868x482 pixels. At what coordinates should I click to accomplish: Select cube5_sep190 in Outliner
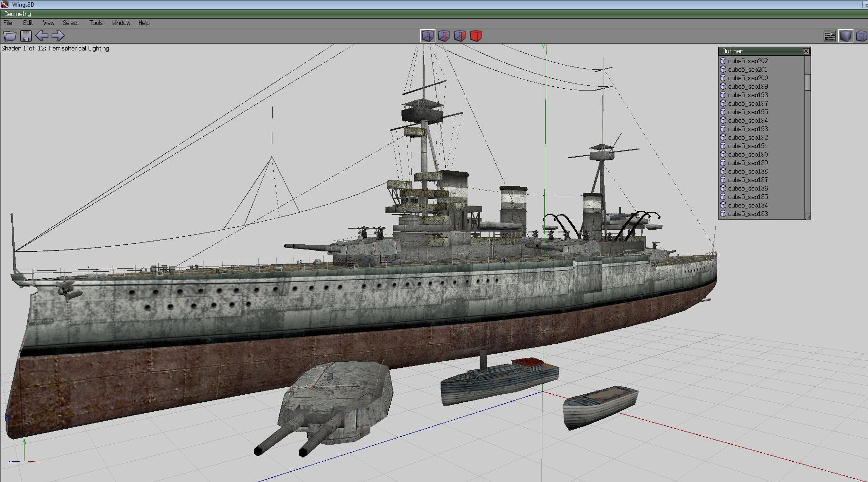[747, 154]
